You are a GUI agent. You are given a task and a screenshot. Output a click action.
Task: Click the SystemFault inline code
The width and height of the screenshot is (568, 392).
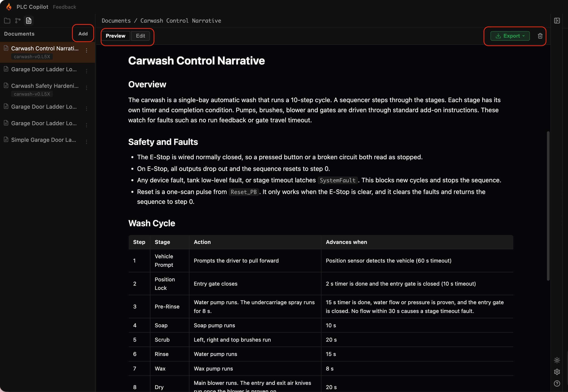pyautogui.click(x=337, y=180)
